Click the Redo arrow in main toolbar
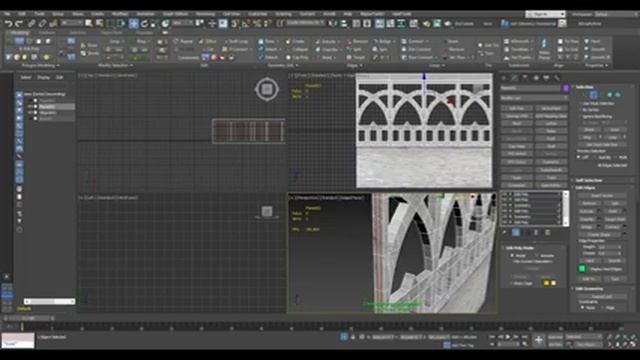Image resolution: width=640 pixels, height=360 pixels. (19, 24)
